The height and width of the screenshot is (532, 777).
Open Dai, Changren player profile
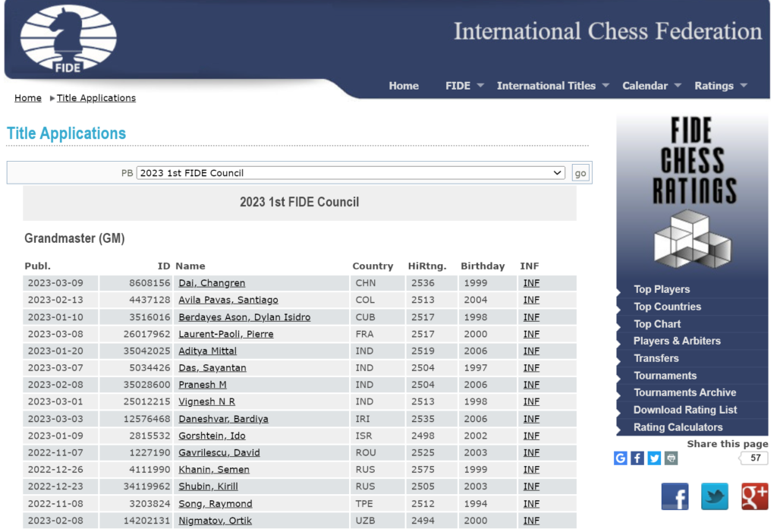(212, 283)
